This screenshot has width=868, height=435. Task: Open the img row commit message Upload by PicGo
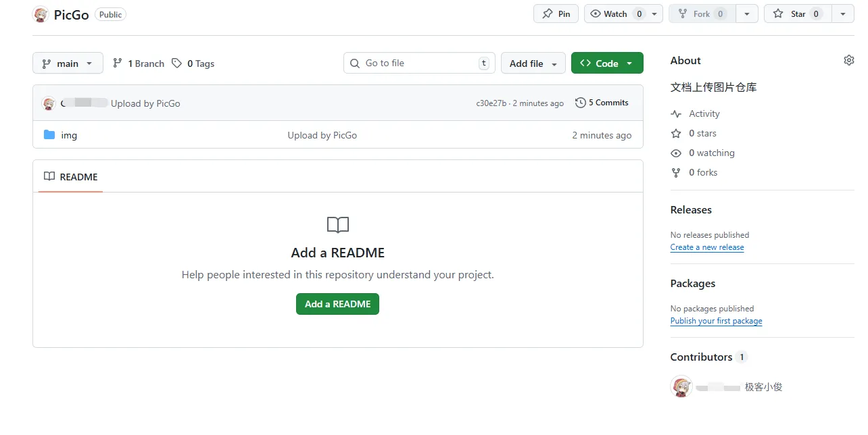[x=322, y=135]
